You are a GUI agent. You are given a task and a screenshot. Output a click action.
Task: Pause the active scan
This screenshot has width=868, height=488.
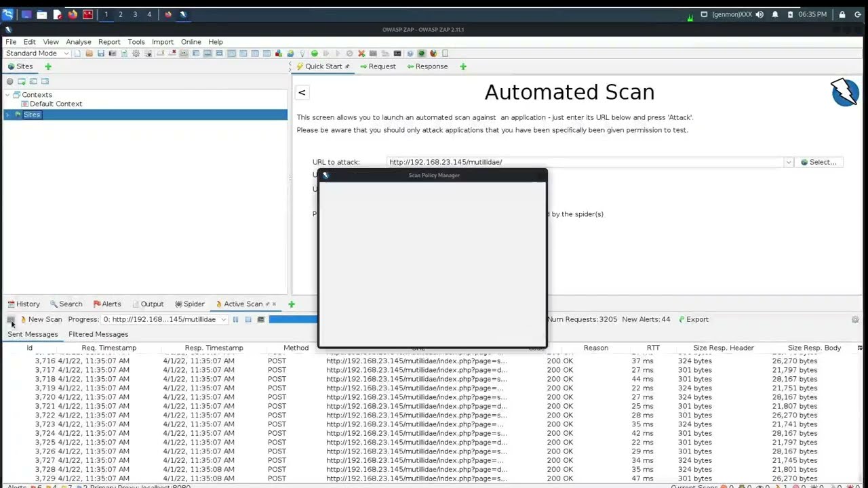pyautogui.click(x=235, y=319)
